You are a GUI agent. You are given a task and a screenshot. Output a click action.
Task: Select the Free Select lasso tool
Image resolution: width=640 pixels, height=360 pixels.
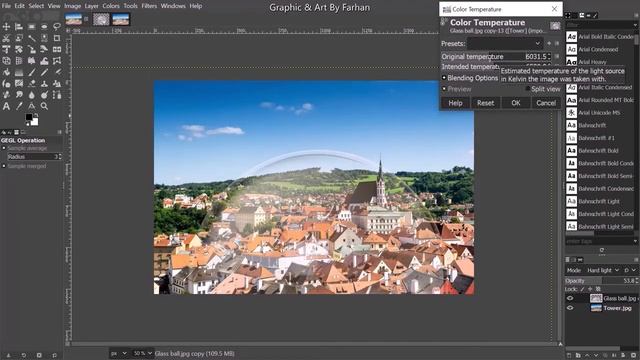[57, 27]
